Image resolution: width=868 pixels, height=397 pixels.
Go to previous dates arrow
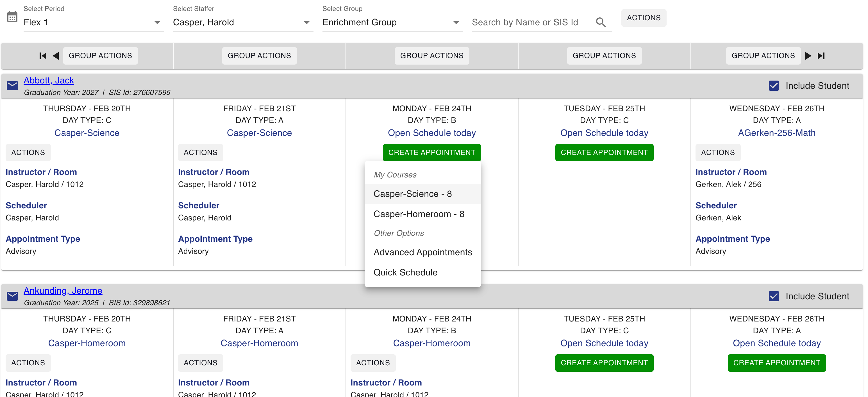tap(56, 56)
